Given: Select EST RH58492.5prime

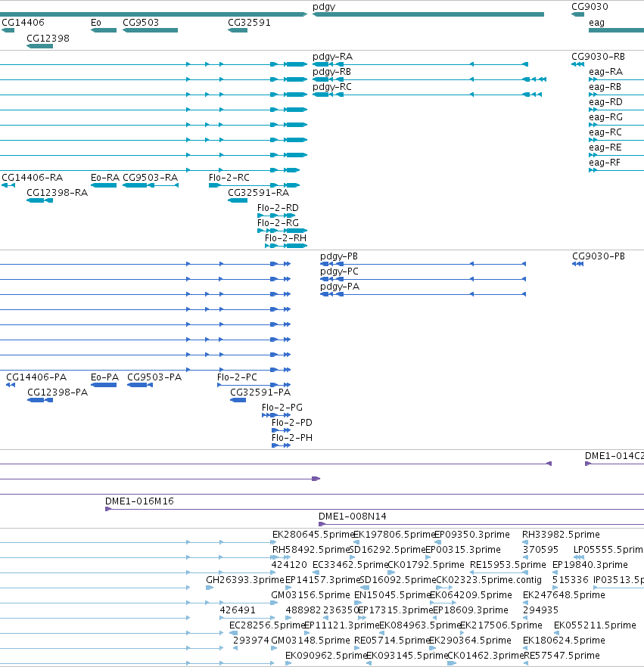Looking at the screenshot, I should coord(282,557).
